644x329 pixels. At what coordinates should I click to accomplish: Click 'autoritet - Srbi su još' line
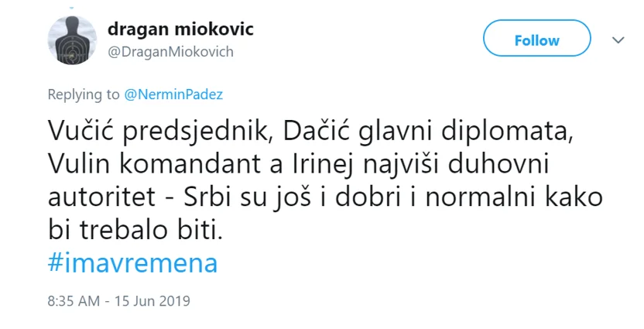pyautogui.click(x=187, y=198)
